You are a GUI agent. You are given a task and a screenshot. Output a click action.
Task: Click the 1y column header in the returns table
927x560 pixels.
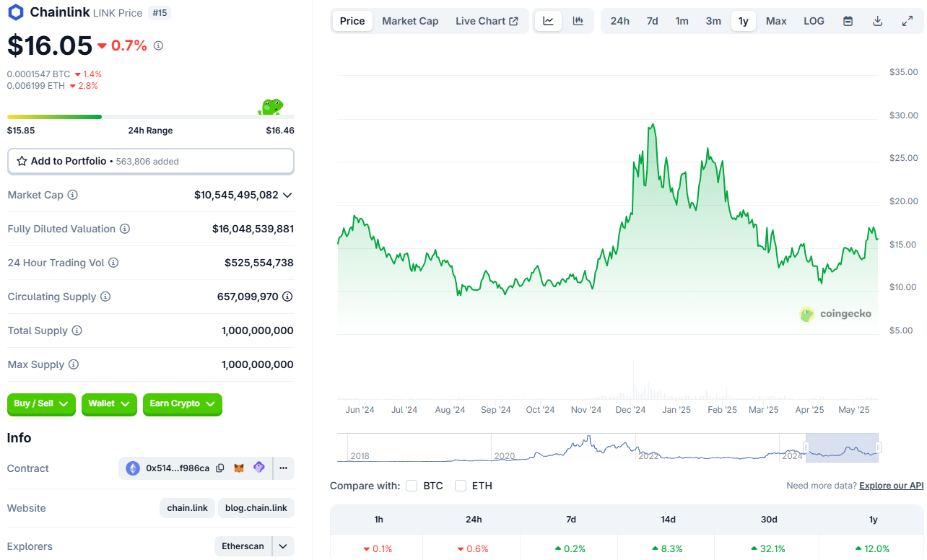[x=873, y=520]
